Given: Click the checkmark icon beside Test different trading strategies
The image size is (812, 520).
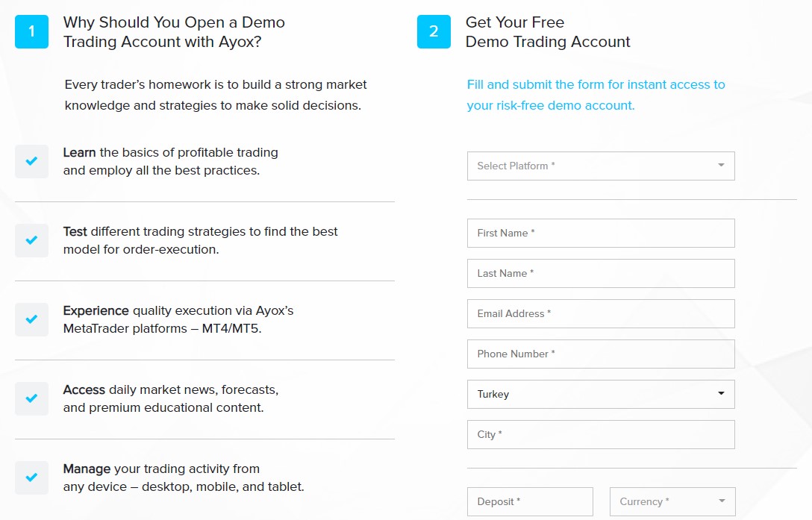Looking at the screenshot, I should (x=31, y=240).
